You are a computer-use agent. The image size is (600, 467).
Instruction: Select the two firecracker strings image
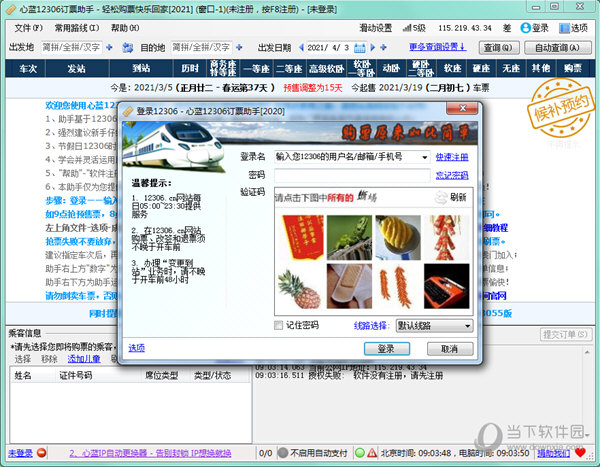[398, 286]
